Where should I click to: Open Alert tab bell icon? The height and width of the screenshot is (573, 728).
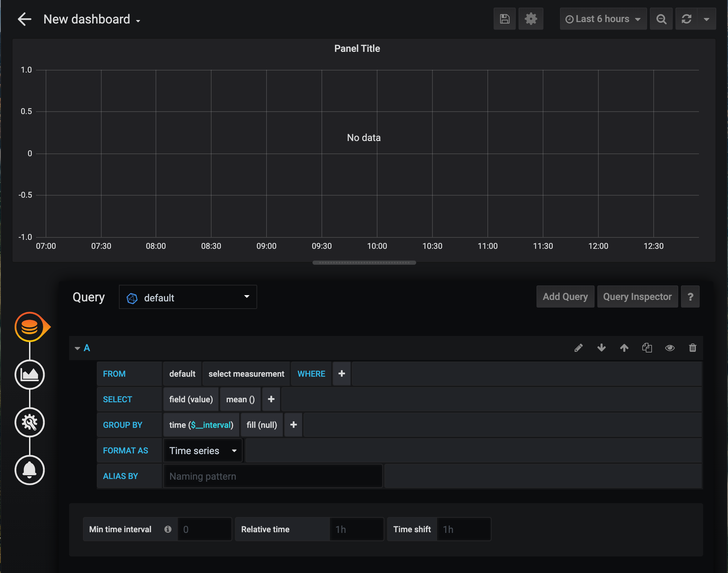pyautogui.click(x=30, y=470)
